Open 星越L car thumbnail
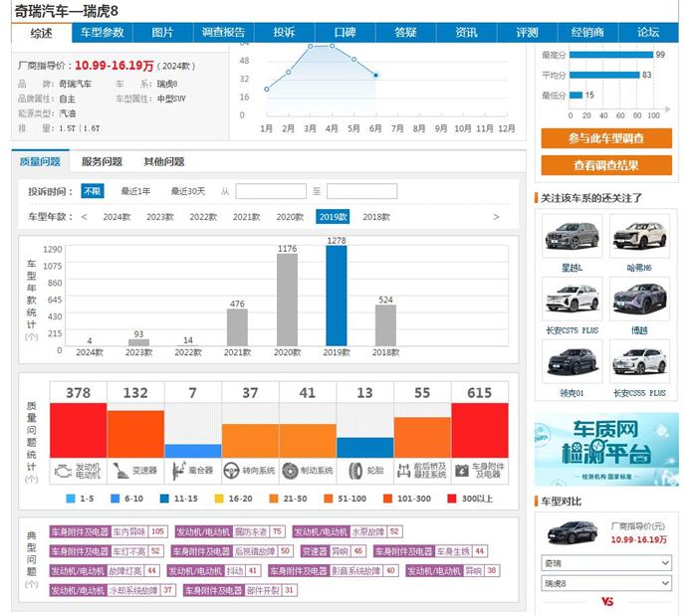 pyautogui.click(x=573, y=236)
